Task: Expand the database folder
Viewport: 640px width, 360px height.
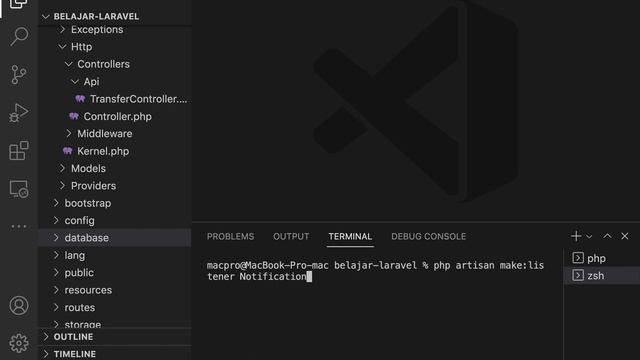Action: (x=56, y=238)
